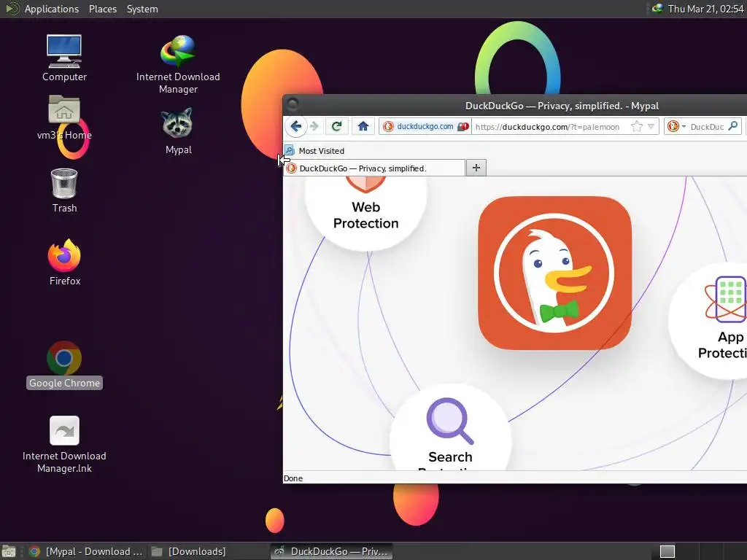
Task: Select the Firefox desktop icon
Action: (64, 262)
